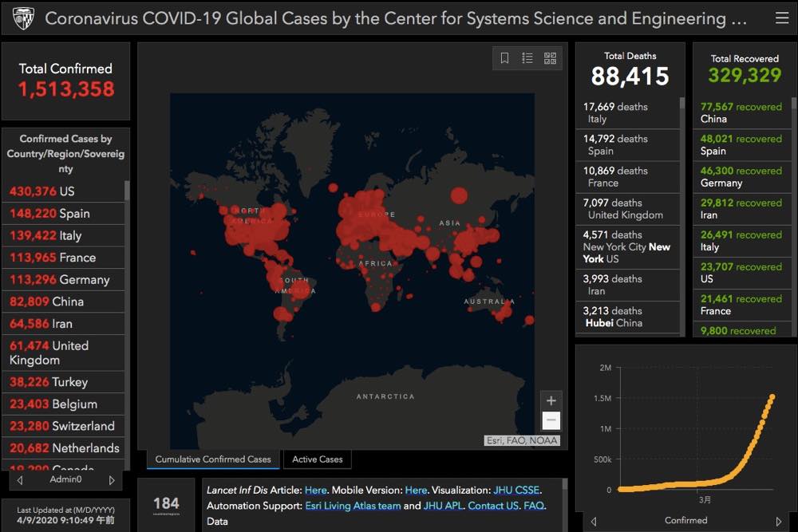The width and height of the screenshot is (798, 532).
Task: Select Spain with 148,220 confirmed cases
Action: 63,213
